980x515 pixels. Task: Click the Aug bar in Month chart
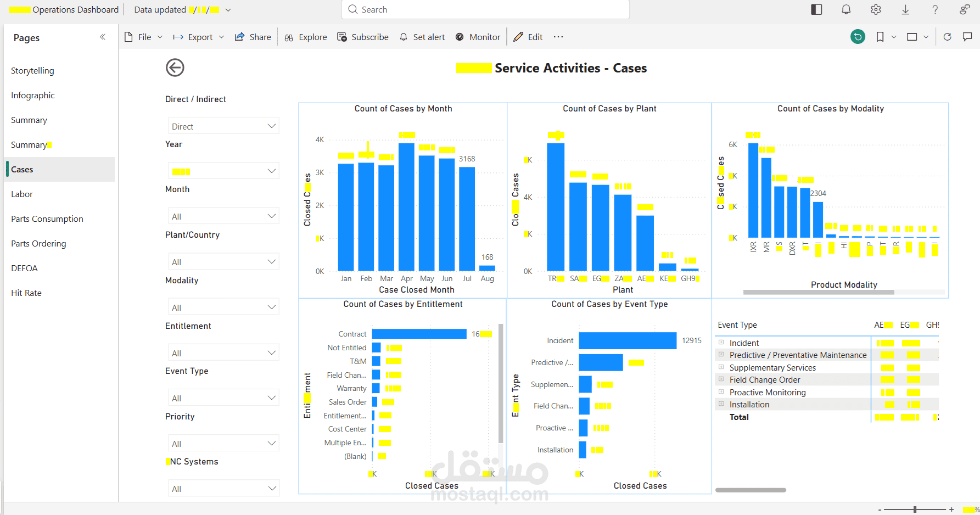point(487,268)
